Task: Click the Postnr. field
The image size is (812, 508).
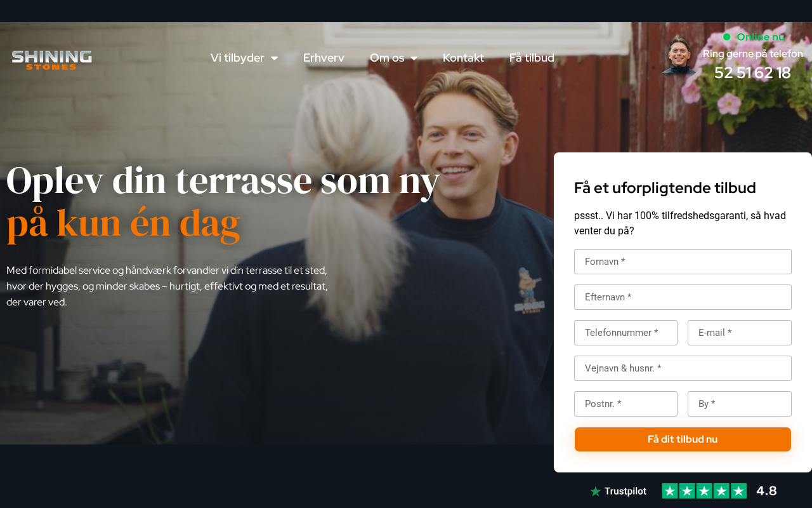Action: [625, 404]
